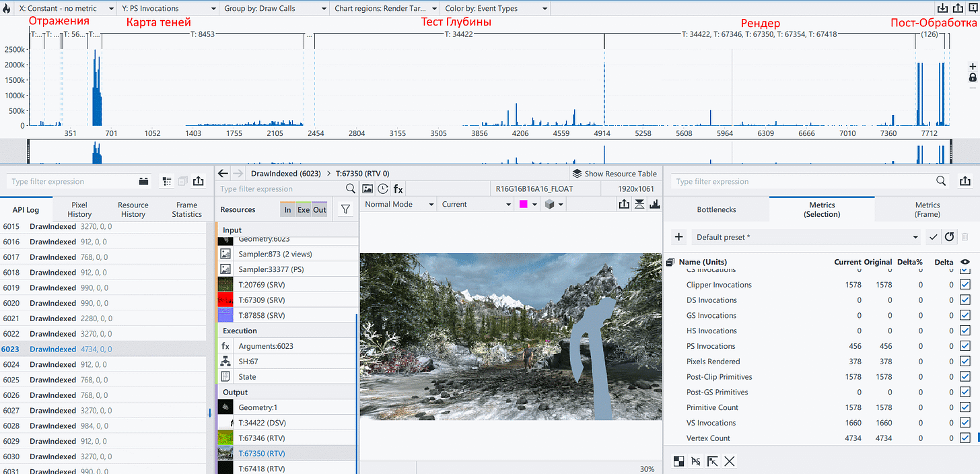Open the Normal Mode dropdown
The width and height of the screenshot is (980, 474).
click(x=398, y=204)
